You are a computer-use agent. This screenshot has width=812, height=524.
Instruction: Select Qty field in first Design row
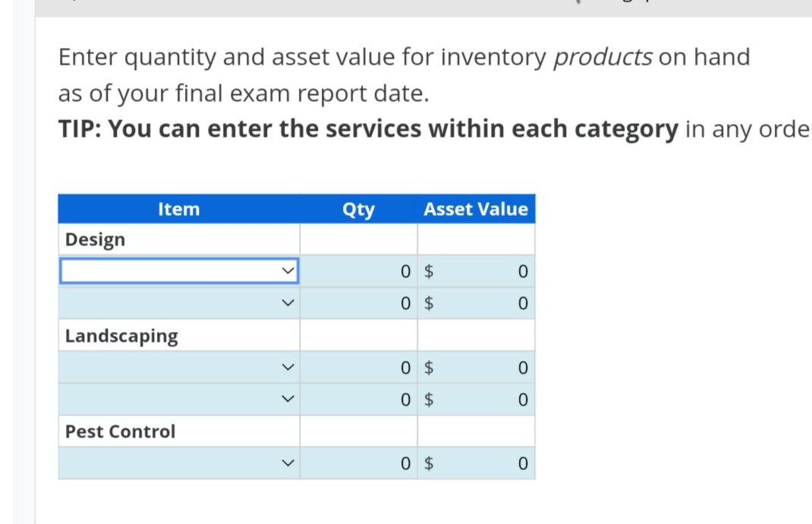pyautogui.click(x=358, y=271)
